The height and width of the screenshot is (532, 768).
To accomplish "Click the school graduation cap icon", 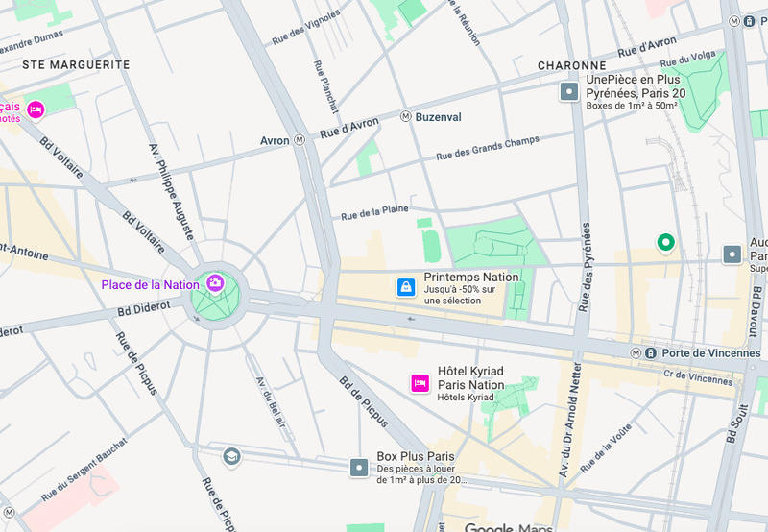I will coord(231,456).
